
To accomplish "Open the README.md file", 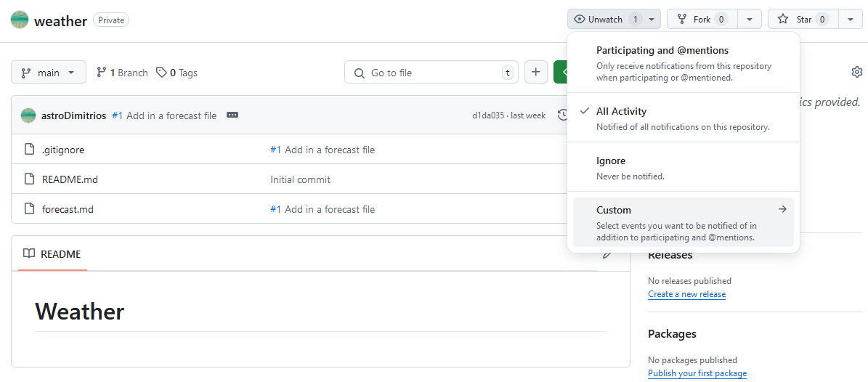I will click(x=70, y=179).
